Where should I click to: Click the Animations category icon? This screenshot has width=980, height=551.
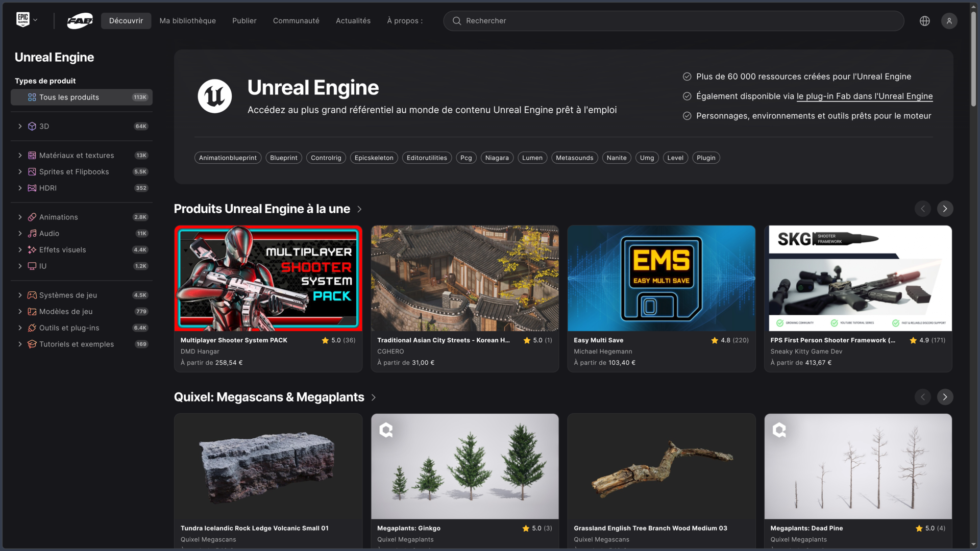coord(32,217)
